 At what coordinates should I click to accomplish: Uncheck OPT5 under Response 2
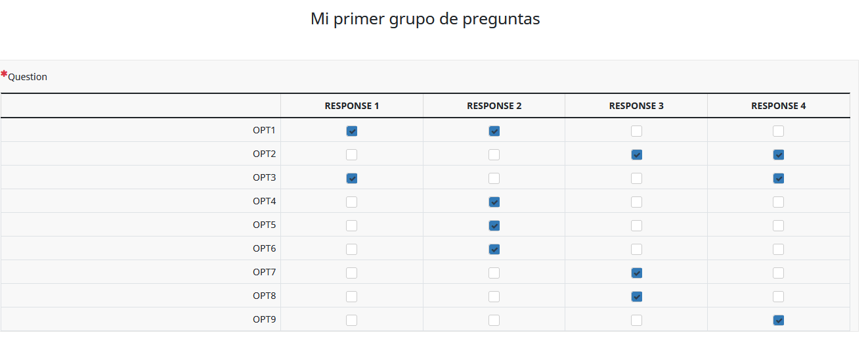point(494,225)
